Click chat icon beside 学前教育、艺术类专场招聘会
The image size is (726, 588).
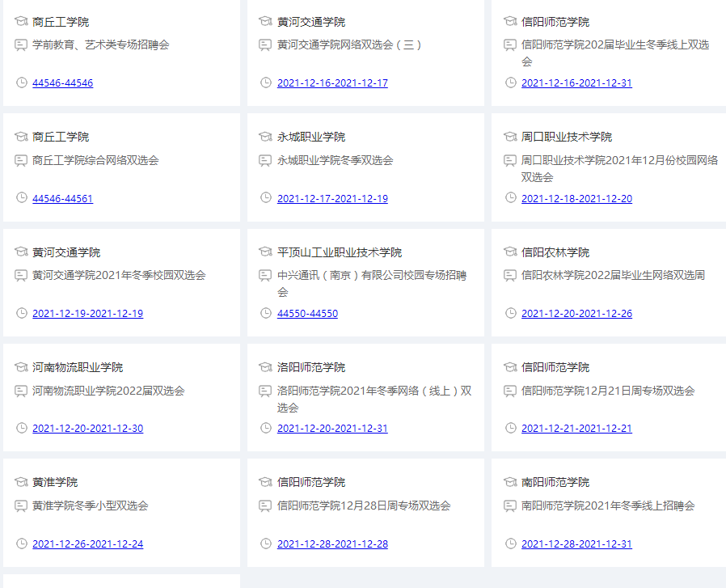21,45
